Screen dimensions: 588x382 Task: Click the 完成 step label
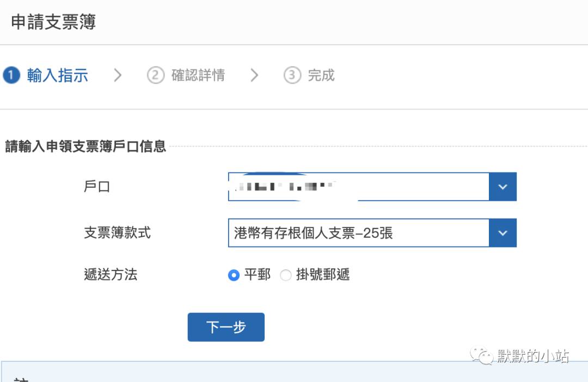click(x=322, y=75)
